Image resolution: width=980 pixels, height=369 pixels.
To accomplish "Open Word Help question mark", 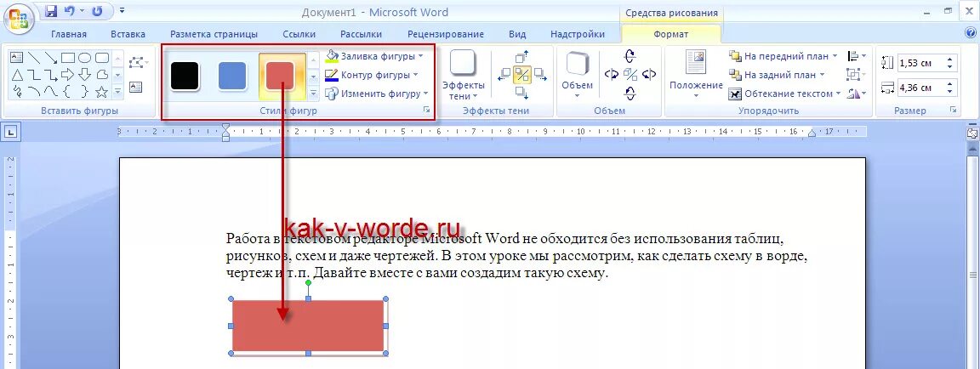I will pyautogui.click(x=971, y=32).
